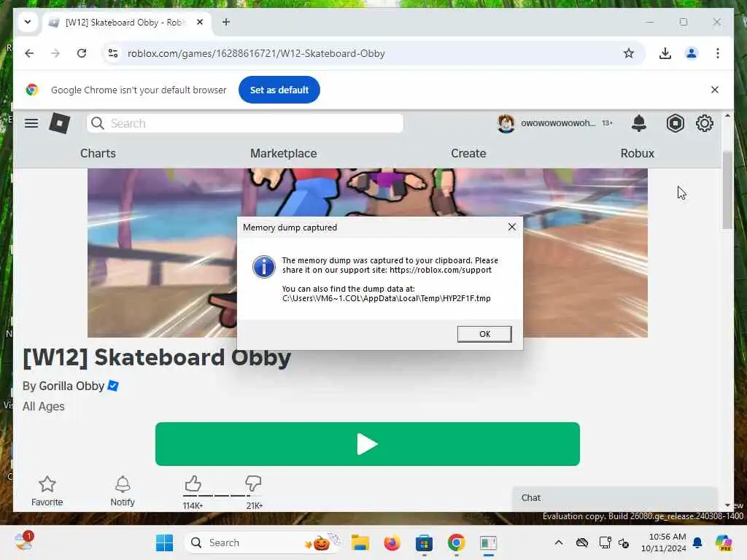The width and height of the screenshot is (747, 560).
Task: Open a new Chrome tab
Action: (226, 22)
